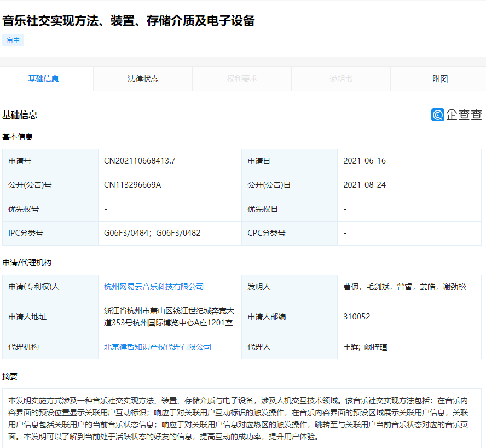Click the patent title heading text
Image resolution: width=486 pixels, height=448 pixels.
(129, 21)
